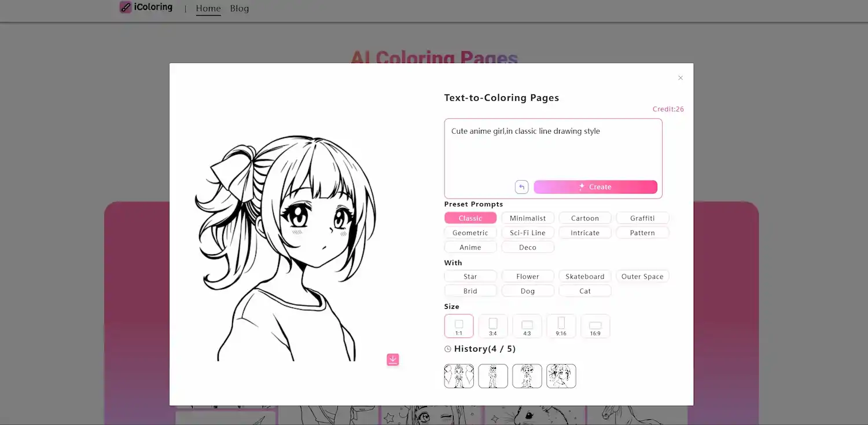Viewport: 868px width, 425px height.
Task: Select the Sci-Fi Line style option
Action: pos(528,232)
